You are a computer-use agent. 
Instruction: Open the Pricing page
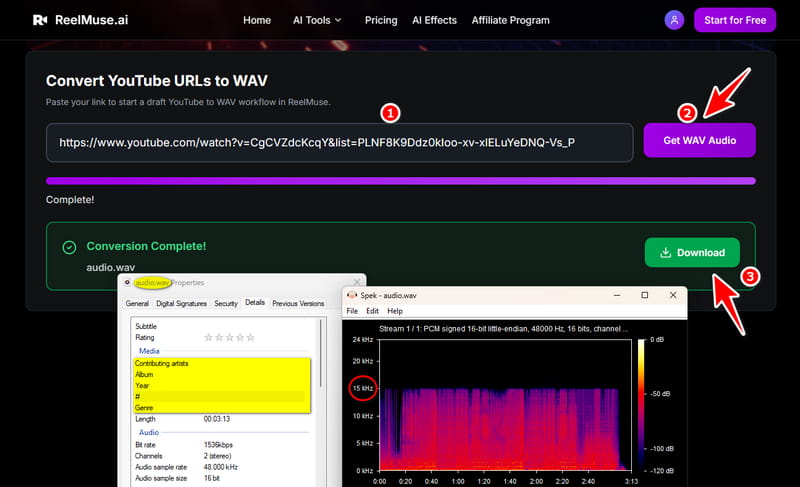[x=381, y=20]
